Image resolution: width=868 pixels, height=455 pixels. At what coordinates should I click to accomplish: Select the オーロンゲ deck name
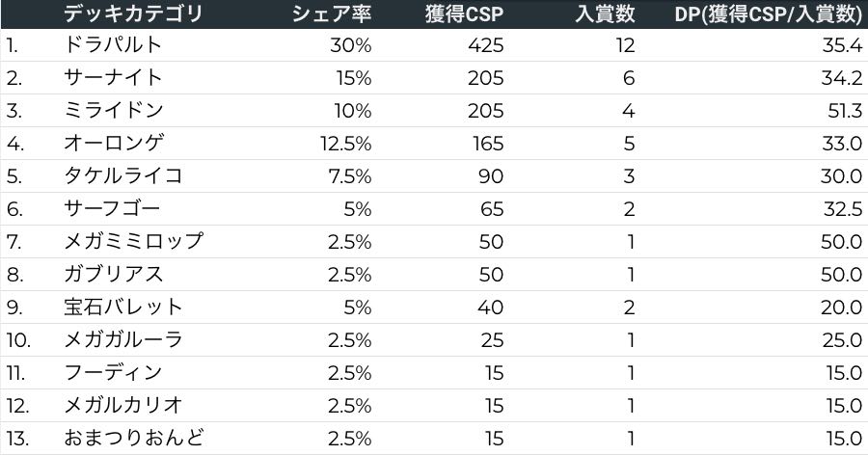pos(114,143)
